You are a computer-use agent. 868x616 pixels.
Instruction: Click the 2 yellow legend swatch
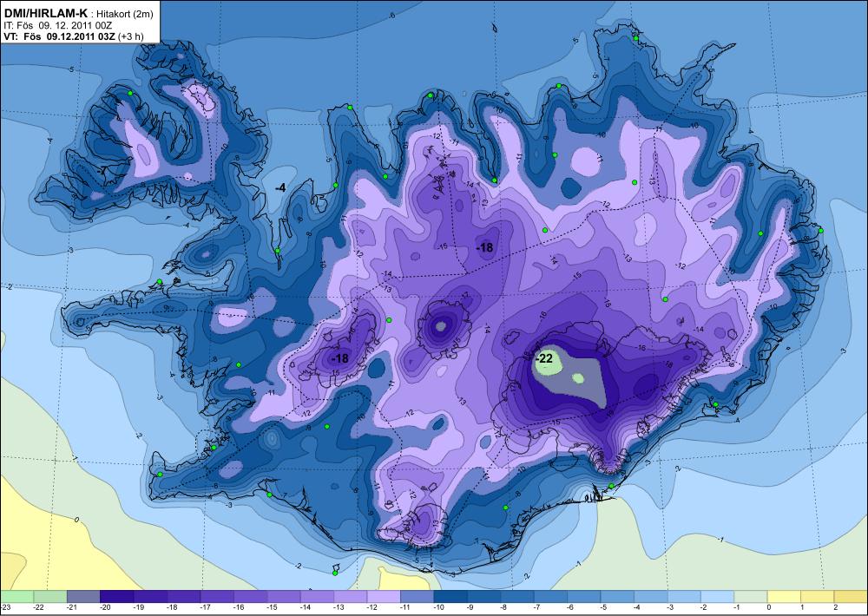(851, 597)
